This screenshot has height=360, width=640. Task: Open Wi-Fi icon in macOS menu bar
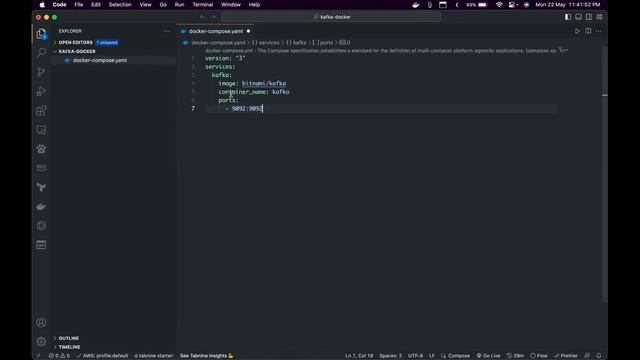click(x=499, y=5)
